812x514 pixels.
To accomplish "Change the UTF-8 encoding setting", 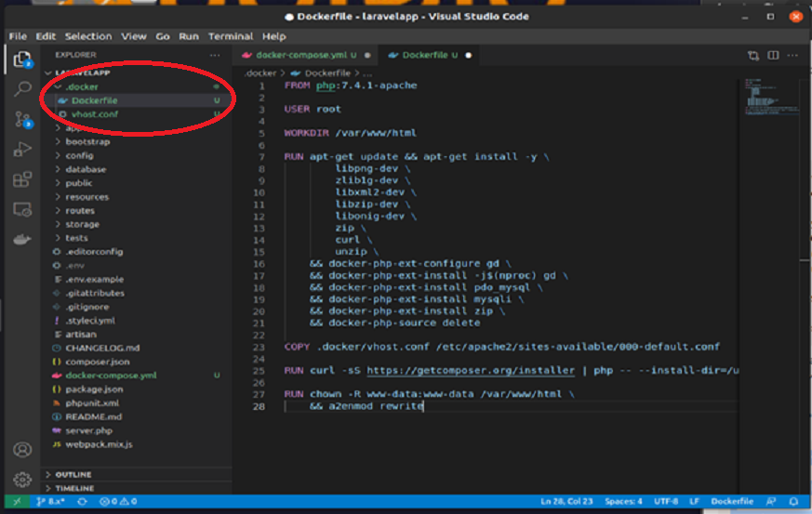I will click(666, 502).
